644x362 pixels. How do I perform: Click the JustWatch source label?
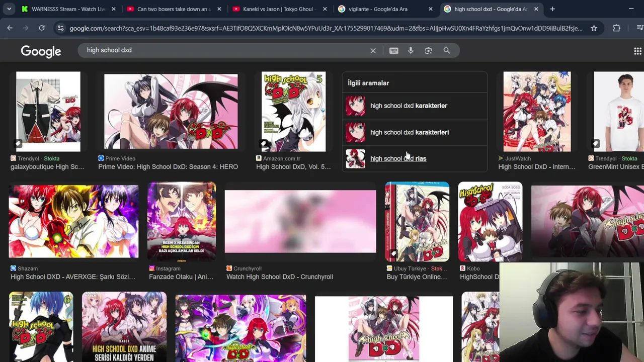(x=518, y=158)
